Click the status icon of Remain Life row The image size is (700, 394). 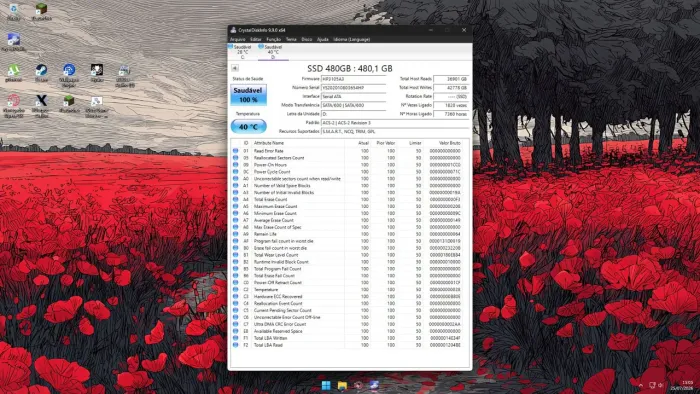[235, 234]
